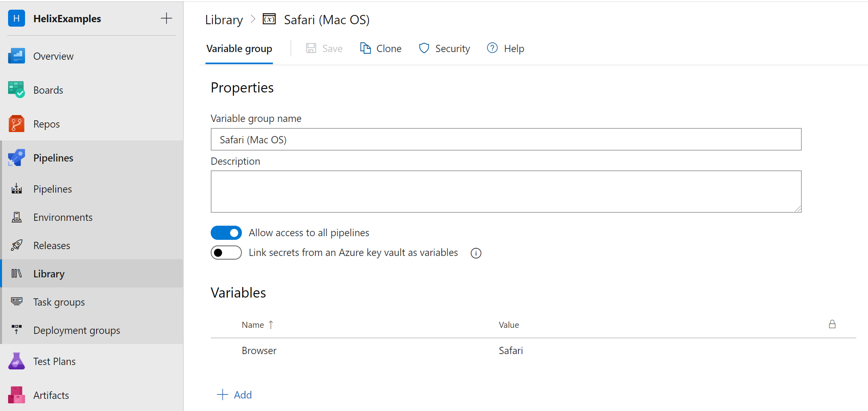Select the Variable group tab
Screen dimensions: 868x411
(239, 49)
